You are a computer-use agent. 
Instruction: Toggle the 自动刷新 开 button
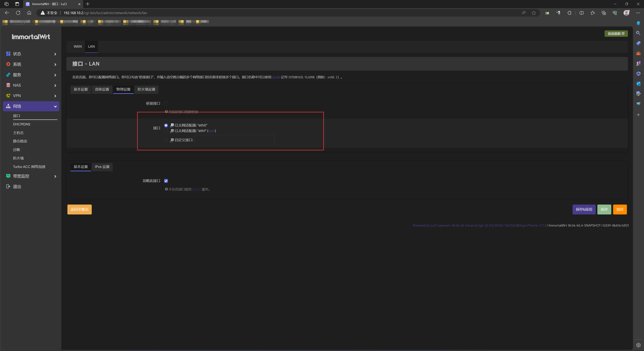(x=616, y=34)
